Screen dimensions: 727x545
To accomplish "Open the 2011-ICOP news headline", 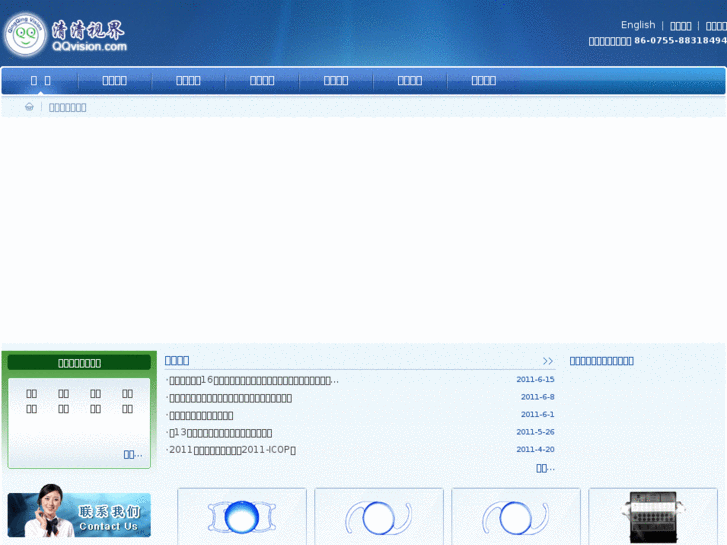I will coord(231,450).
